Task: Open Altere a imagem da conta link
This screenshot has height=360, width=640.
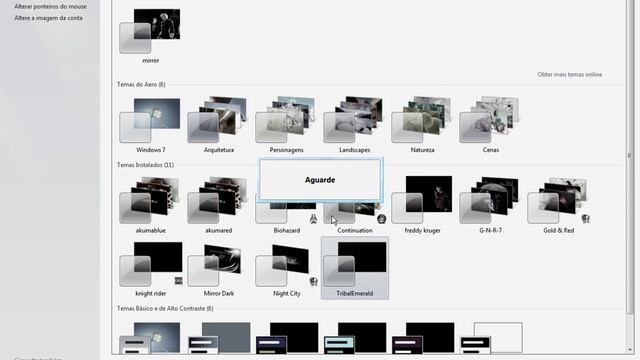Action: [x=48, y=18]
